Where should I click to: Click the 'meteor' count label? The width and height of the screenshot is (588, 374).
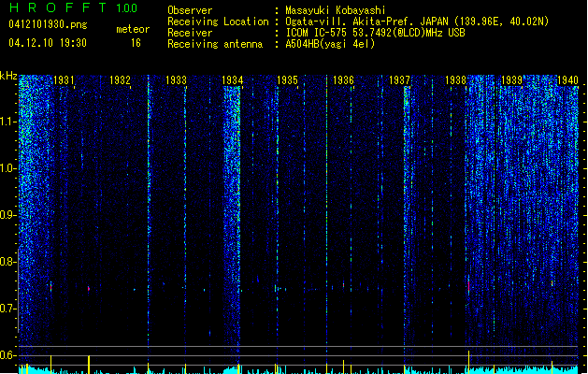(x=133, y=29)
